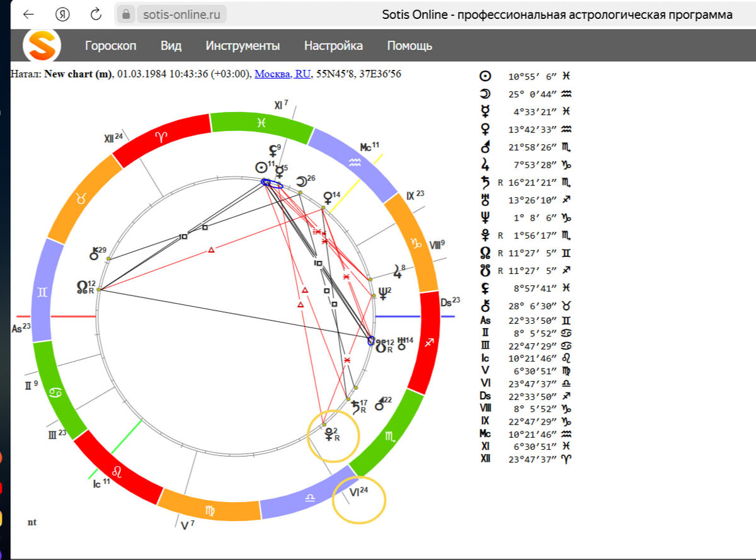756x560 pixels.
Task: Click the Taurus sign on orange segment
Action: (80, 198)
